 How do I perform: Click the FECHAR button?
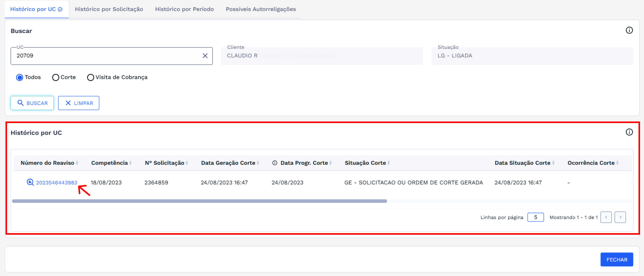(617, 259)
